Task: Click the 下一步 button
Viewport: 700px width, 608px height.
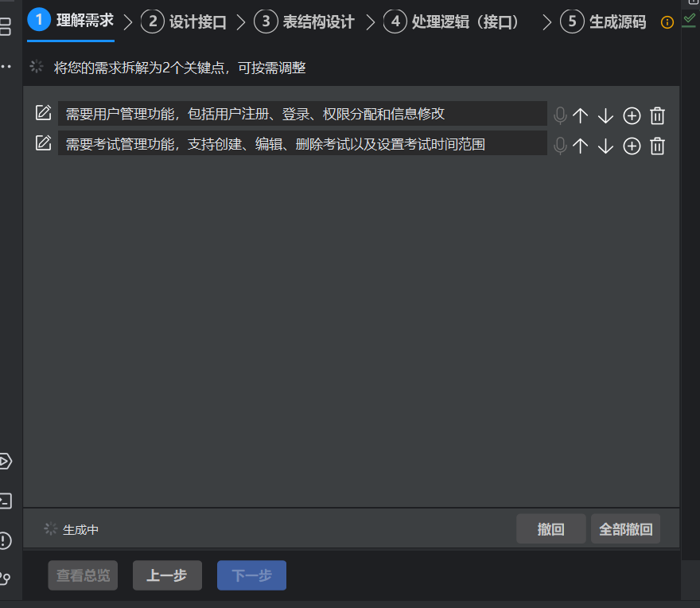Action: (x=251, y=575)
